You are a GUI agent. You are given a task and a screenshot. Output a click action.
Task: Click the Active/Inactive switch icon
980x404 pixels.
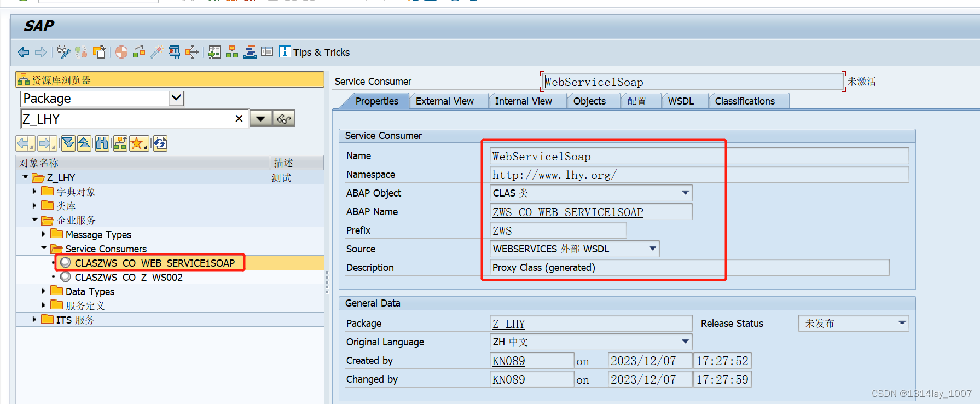82,52
